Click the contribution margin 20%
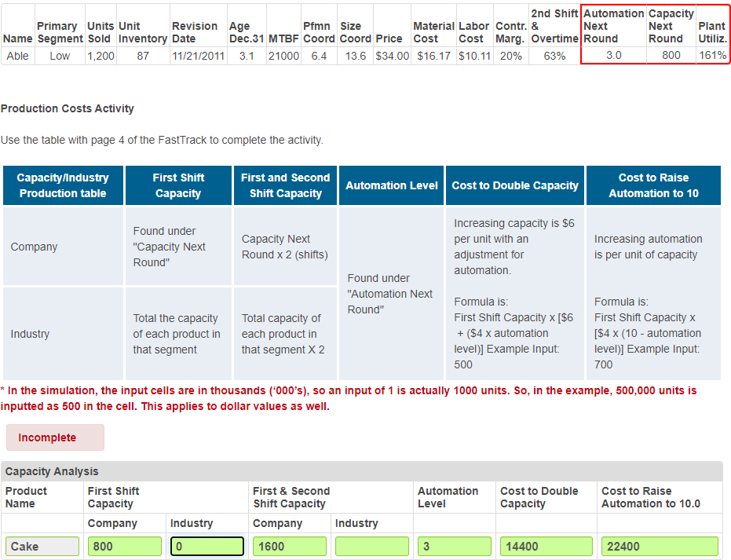The width and height of the screenshot is (731, 560). 511,56
